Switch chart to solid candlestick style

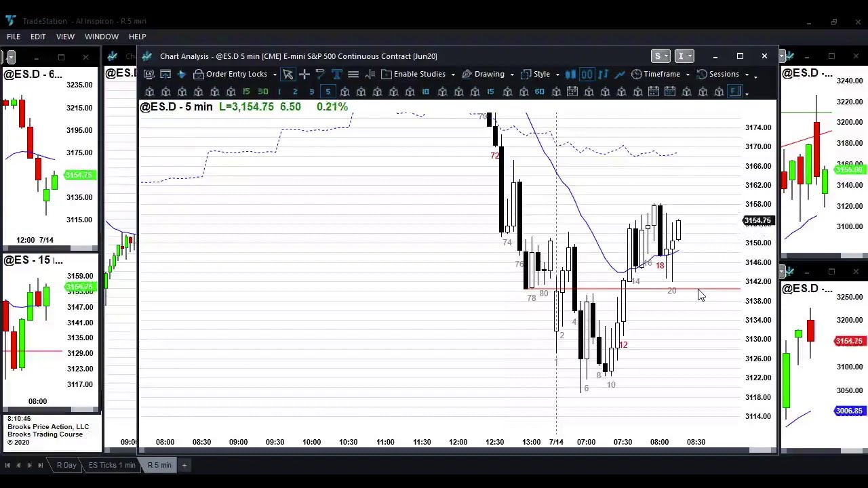point(570,74)
